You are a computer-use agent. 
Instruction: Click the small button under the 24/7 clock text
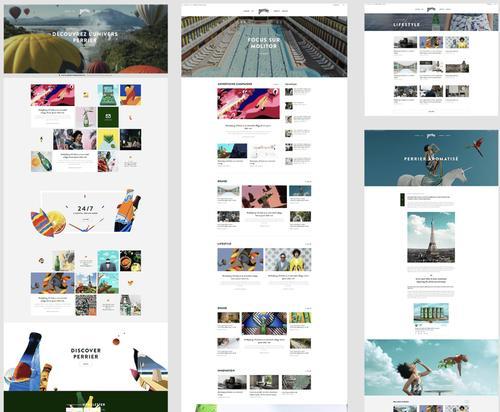click(86, 219)
